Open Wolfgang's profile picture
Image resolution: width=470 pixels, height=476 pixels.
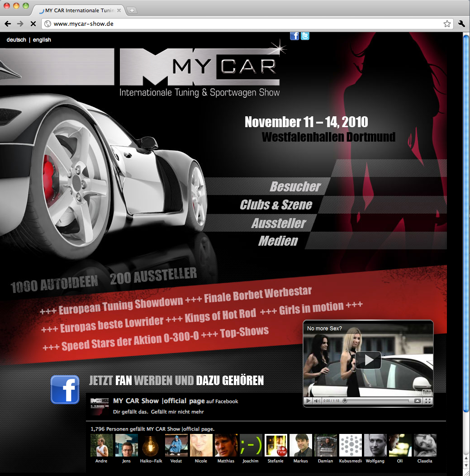tap(375, 445)
